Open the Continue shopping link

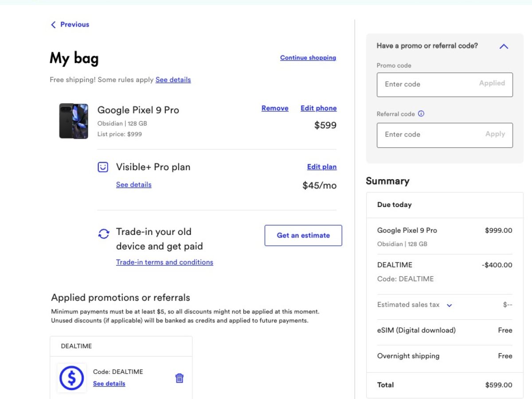pyautogui.click(x=308, y=58)
